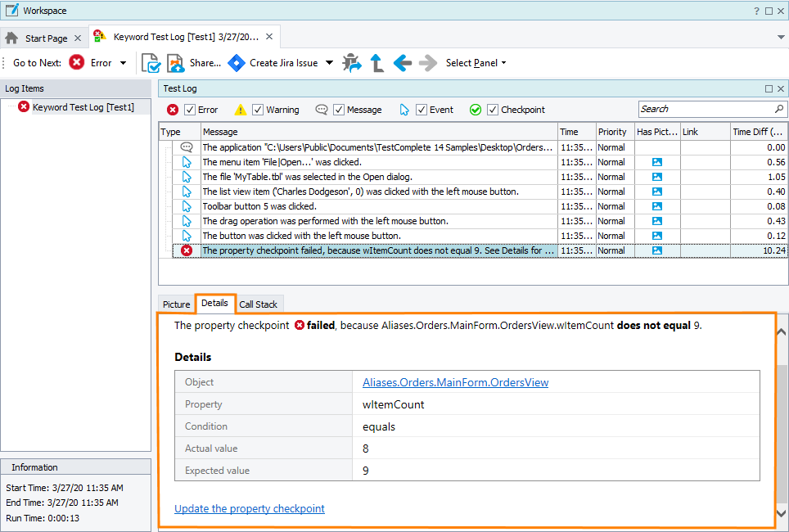Viewport: 789px width, 532px height.
Task: Click the document with checkmark toolbar icon
Action: pos(151,63)
